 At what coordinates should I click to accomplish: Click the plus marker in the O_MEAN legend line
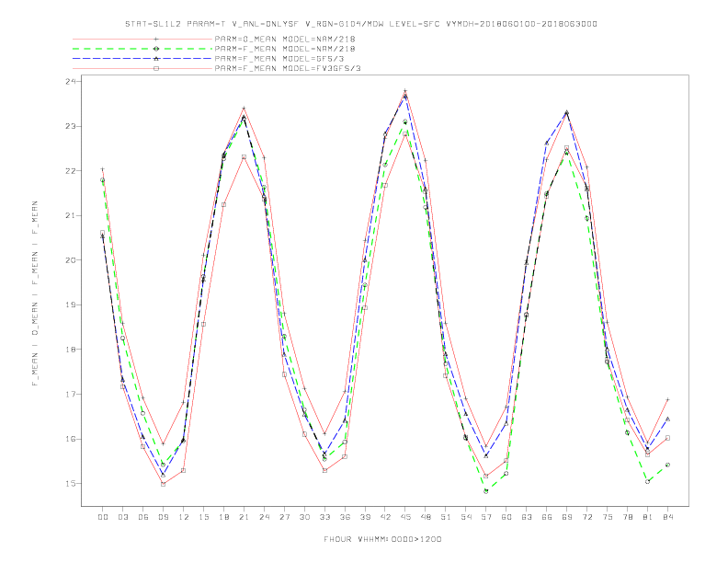[156, 39]
